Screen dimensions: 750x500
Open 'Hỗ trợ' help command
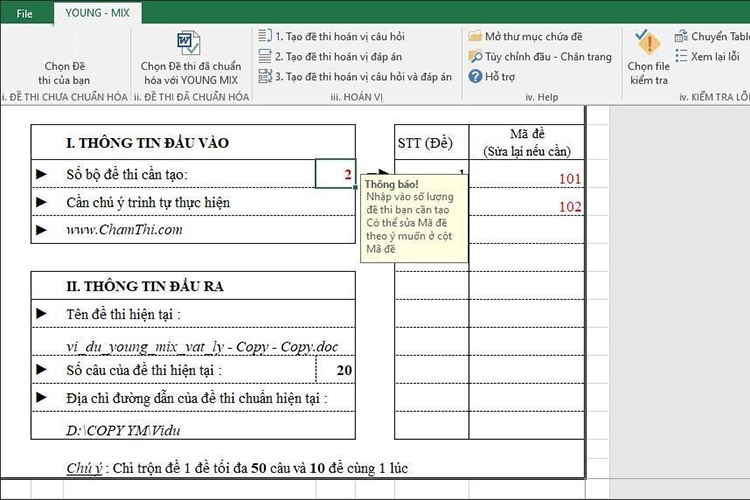[500, 77]
